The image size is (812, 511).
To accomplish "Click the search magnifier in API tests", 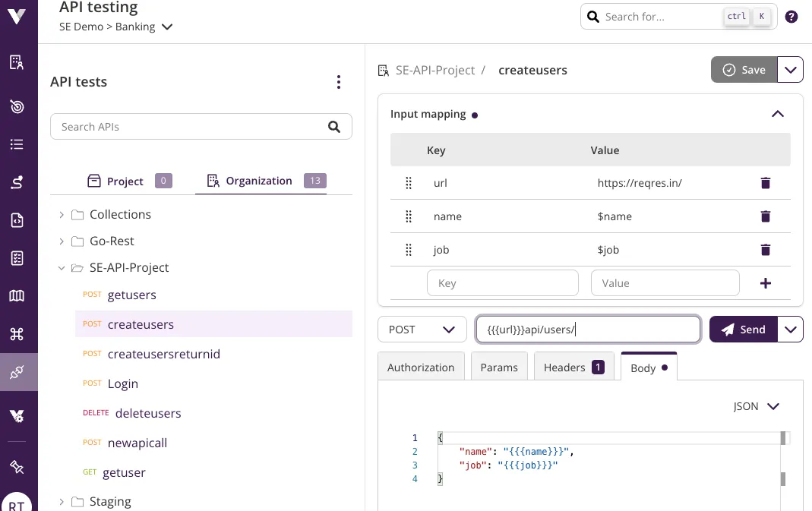I will [x=334, y=127].
